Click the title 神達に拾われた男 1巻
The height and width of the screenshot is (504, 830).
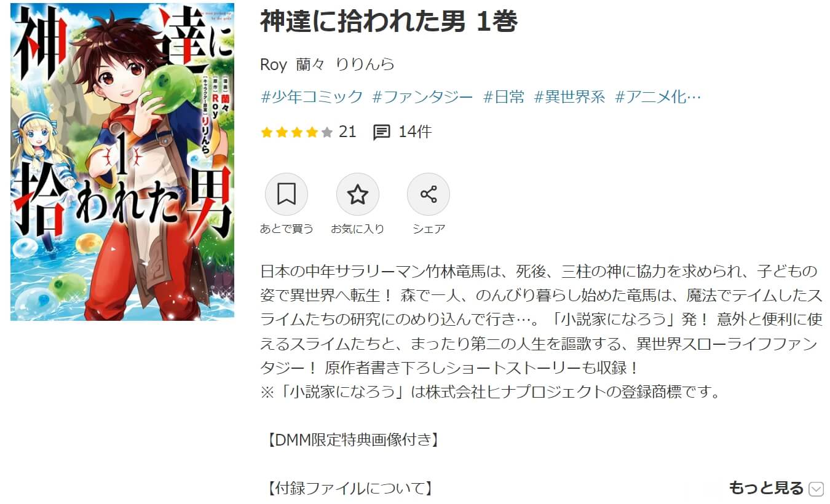(389, 22)
